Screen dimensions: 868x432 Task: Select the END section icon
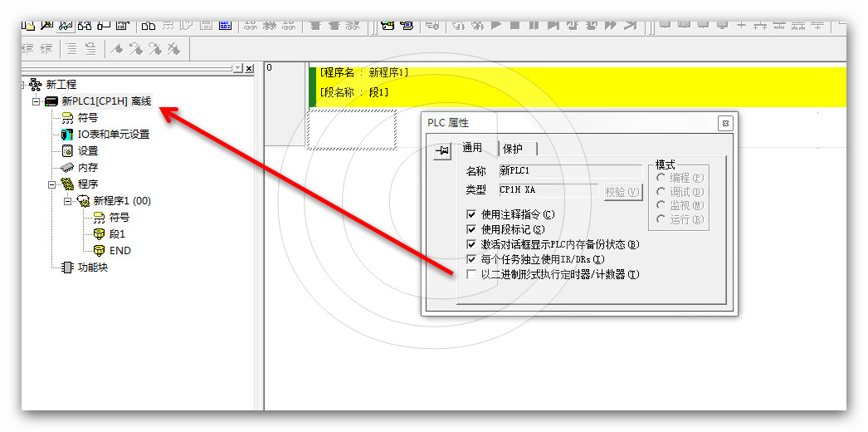click(x=99, y=251)
